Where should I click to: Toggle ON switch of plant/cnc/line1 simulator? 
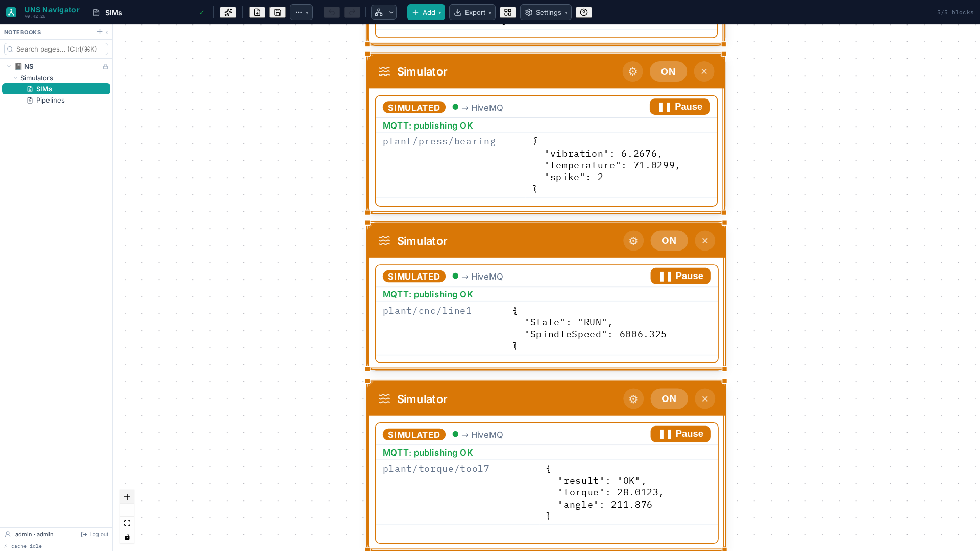click(x=669, y=241)
